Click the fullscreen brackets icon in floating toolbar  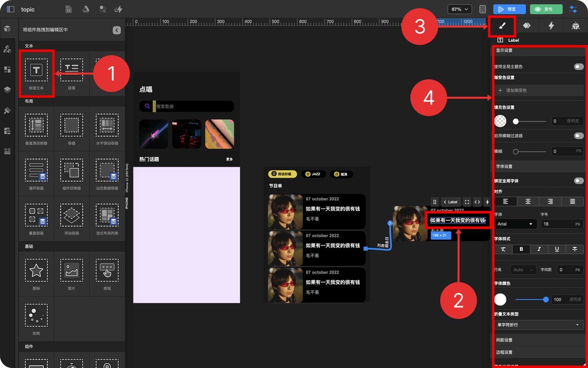(467, 202)
